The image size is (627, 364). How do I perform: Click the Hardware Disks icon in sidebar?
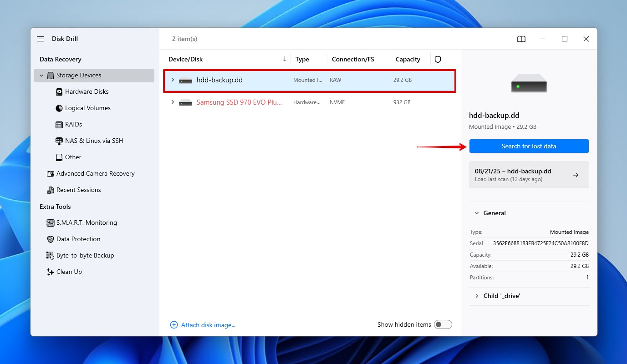pos(59,92)
